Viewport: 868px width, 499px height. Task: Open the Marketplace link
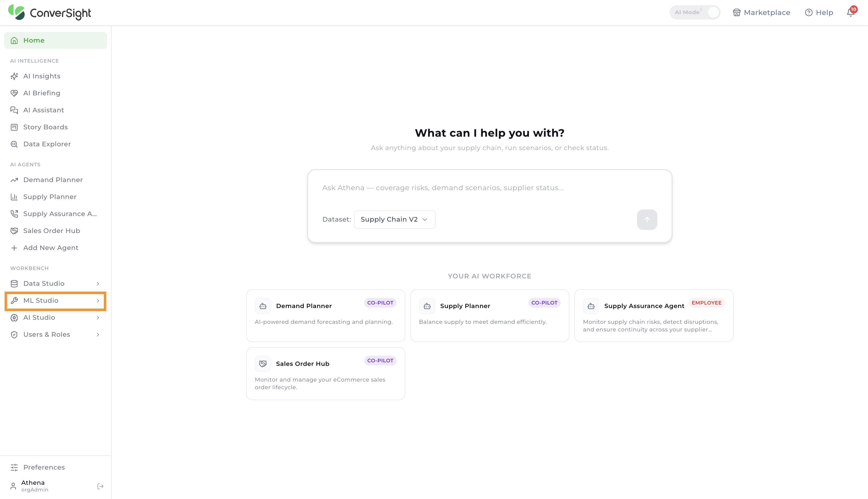tap(761, 12)
